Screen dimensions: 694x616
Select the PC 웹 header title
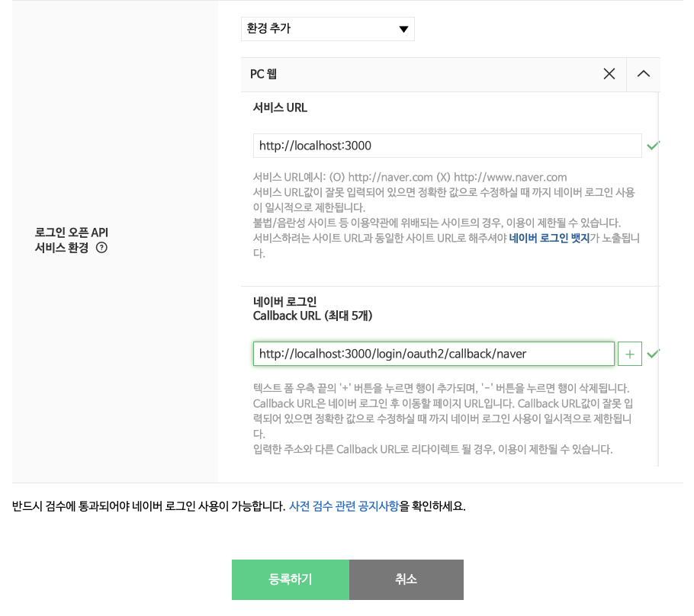coord(263,74)
